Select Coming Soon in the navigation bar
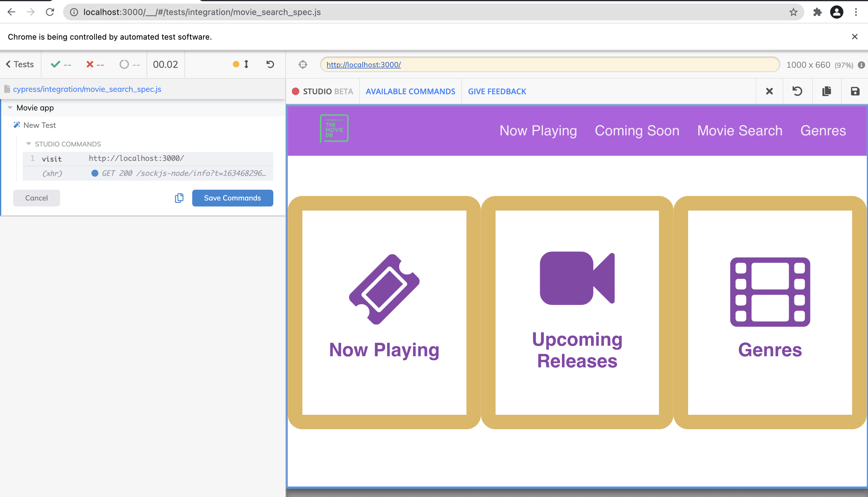 [637, 130]
